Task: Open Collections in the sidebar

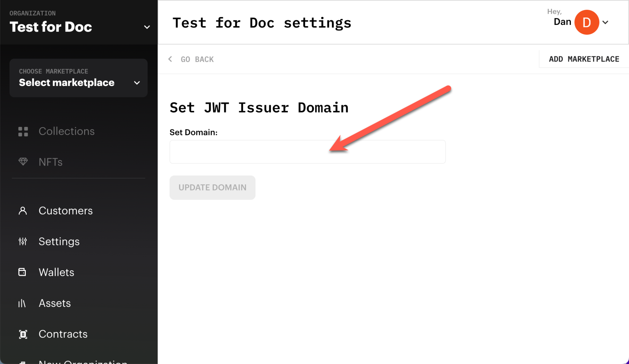Action: point(66,131)
